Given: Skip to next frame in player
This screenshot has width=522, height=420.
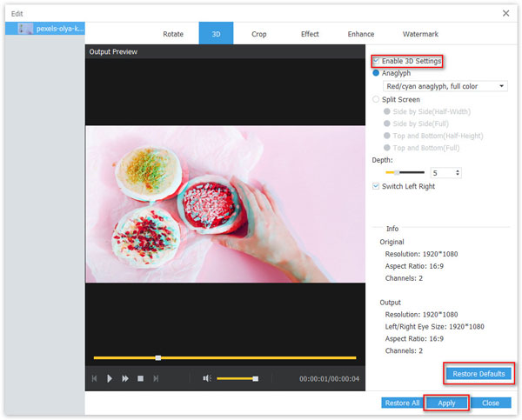Looking at the screenshot, I should click(x=156, y=378).
